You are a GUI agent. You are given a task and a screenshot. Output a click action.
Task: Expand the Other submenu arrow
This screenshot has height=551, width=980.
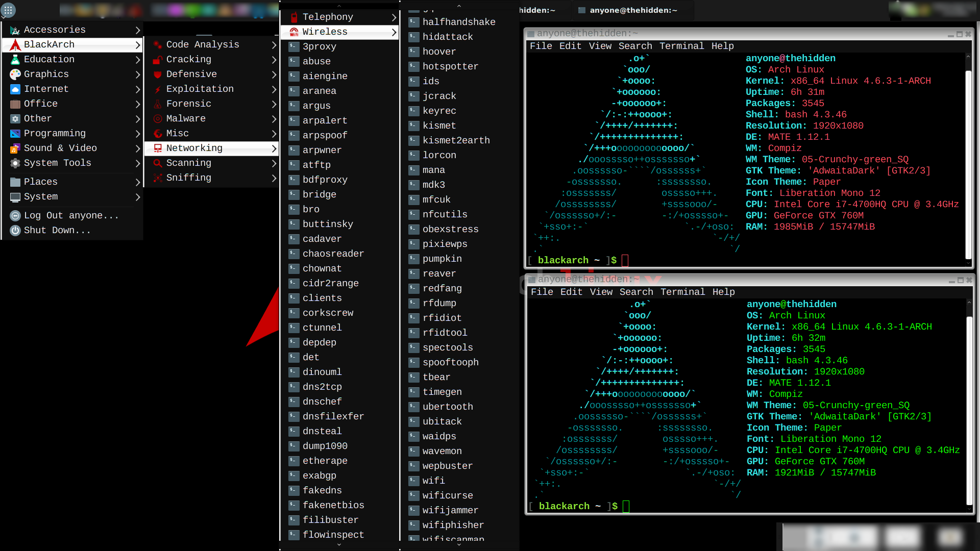137,119
